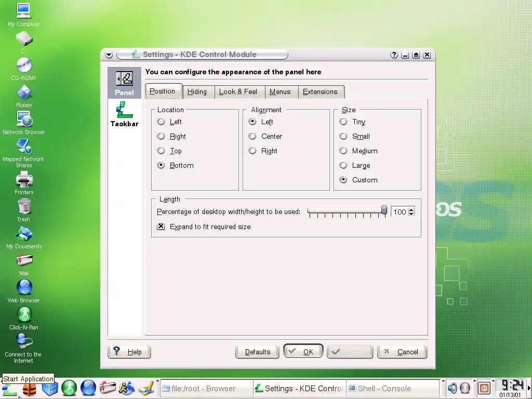Click the life preserver help icon in the panel
Image resolution: width=532 pixels, height=399 pixels.
30,389
